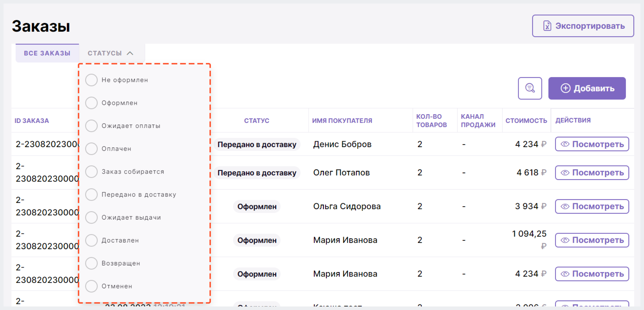Choose the Оплачен status filter
Screen dimensions: 644x310
tap(91, 149)
